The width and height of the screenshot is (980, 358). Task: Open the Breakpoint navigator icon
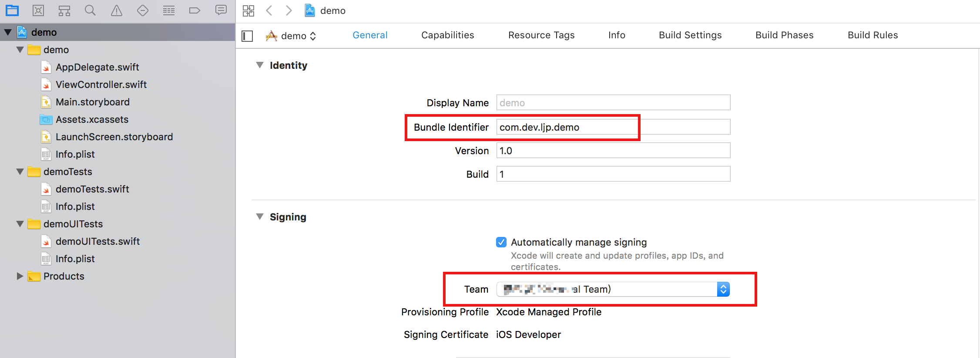(195, 10)
